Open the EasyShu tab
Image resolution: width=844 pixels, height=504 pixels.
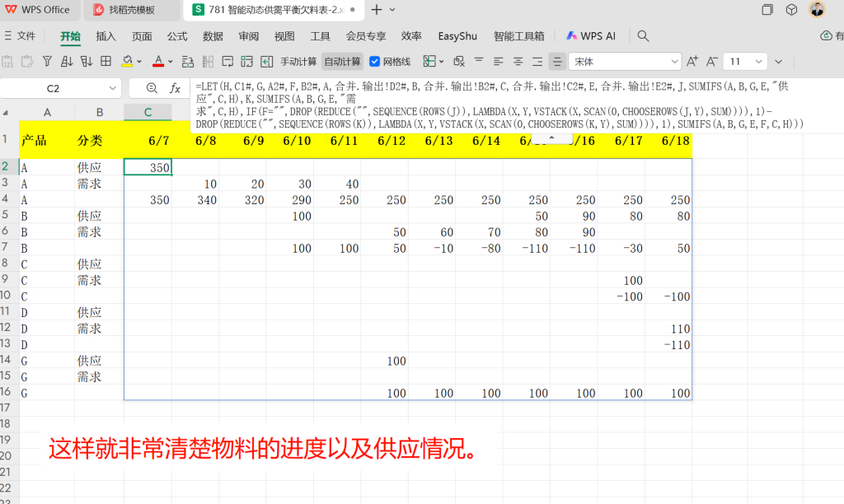click(x=457, y=36)
